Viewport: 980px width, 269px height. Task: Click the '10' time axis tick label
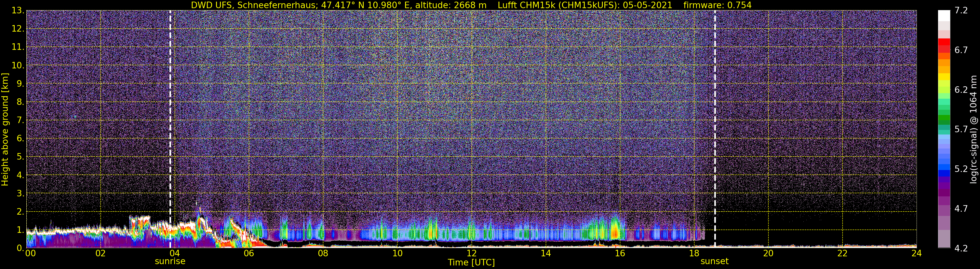(x=397, y=253)
